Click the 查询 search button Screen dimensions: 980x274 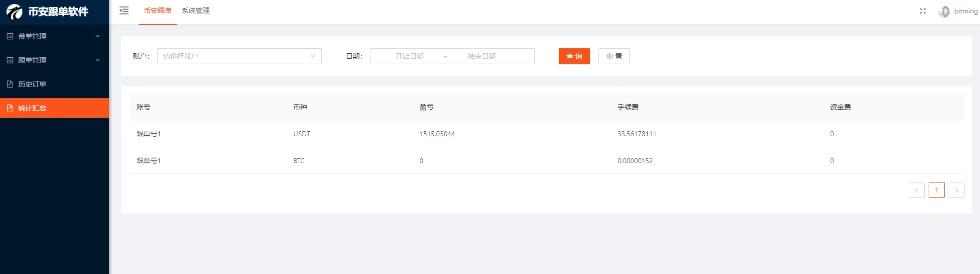(574, 56)
